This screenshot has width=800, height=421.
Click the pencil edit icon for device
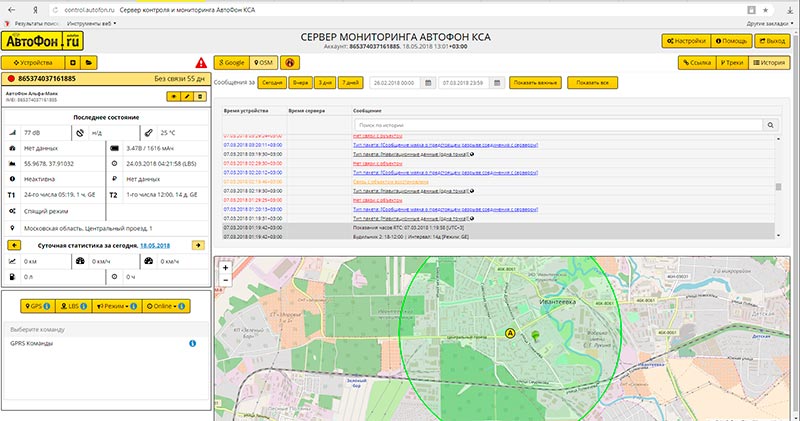point(187,96)
